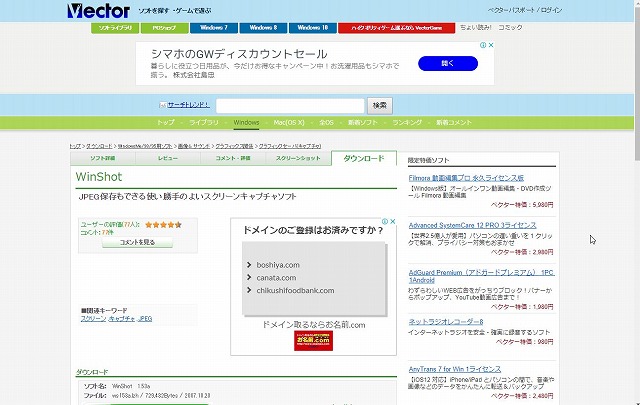Click the small icon before サーチトレンド
The image size is (640, 405).
162,105
